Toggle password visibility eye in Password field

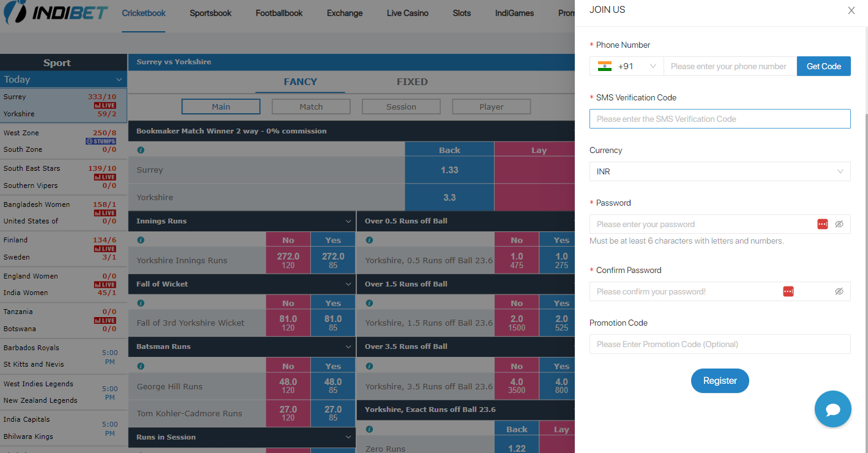click(x=839, y=224)
